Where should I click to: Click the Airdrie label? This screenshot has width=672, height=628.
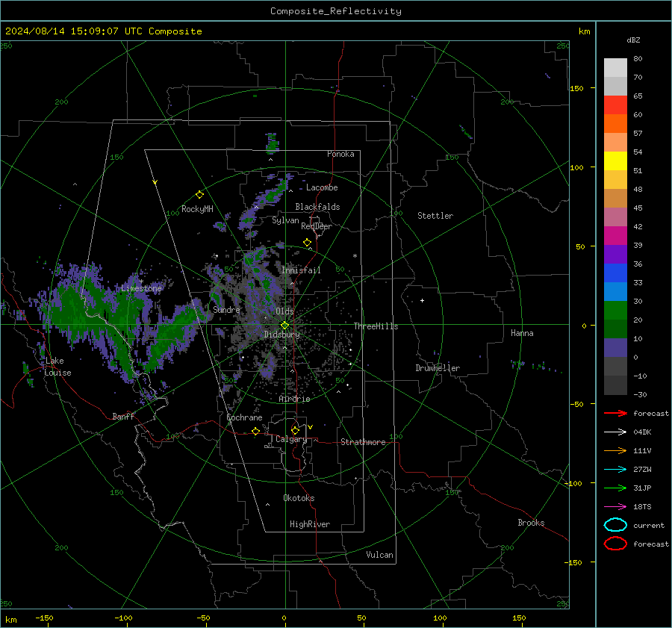[294, 399]
